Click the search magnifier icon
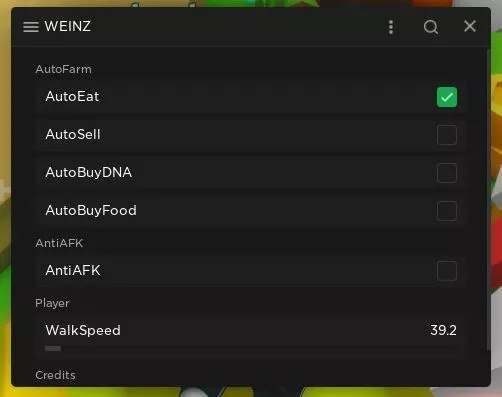The height and width of the screenshot is (397, 502). point(431,27)
